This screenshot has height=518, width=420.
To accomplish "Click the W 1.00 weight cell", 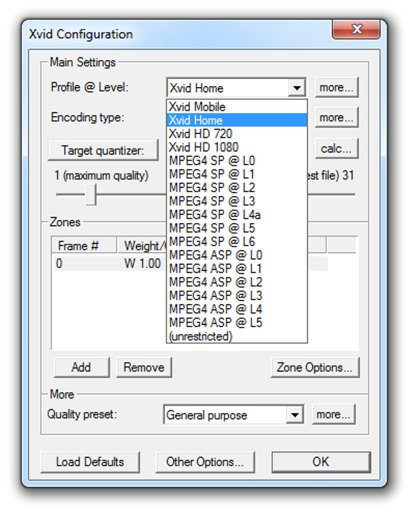I will point(142,263).
